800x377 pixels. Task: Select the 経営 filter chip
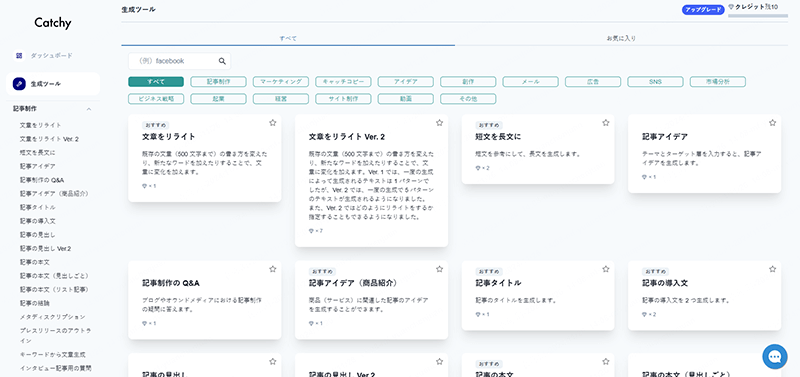point(281,99)
